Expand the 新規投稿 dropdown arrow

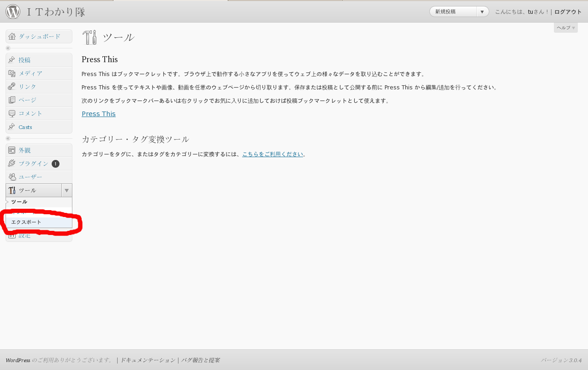482,12
